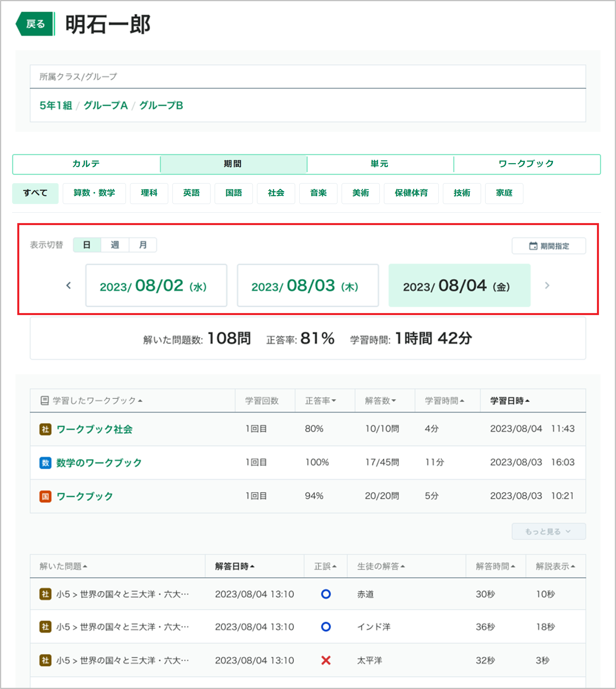Screen dimensions: 616x689
Task: Go to previous dates with left chevron
Action: 68,285
